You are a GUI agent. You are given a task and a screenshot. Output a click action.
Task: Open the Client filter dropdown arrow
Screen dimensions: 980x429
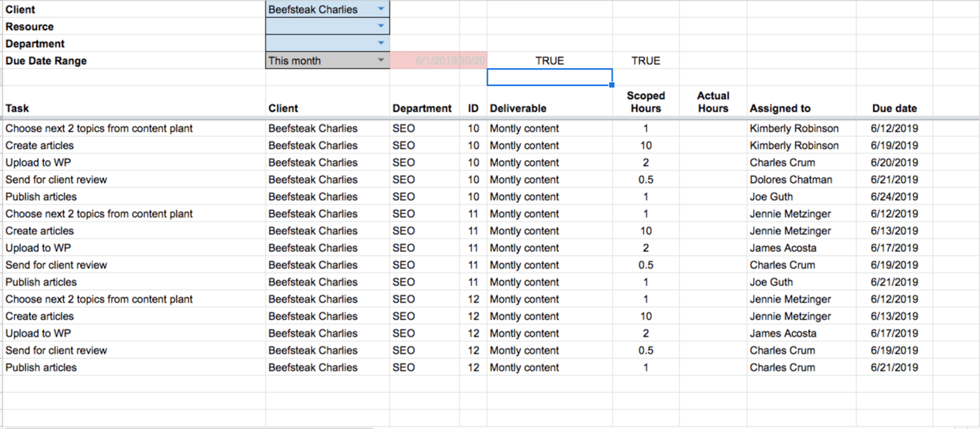tap(381, 9)
